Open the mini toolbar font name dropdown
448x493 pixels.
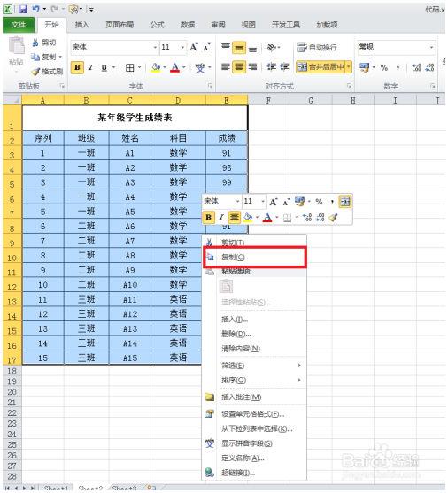click(237, 201)
